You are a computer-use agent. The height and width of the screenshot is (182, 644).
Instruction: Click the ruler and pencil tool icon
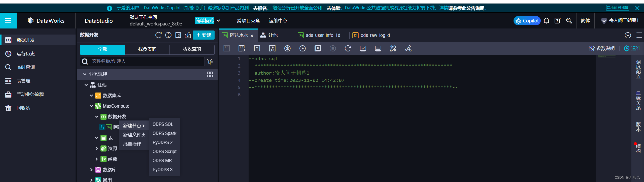tap(393, 48)
